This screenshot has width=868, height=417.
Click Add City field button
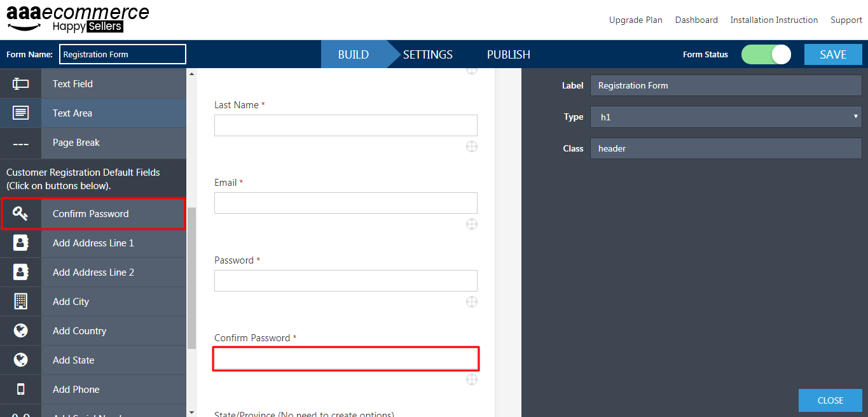[93, 302]
